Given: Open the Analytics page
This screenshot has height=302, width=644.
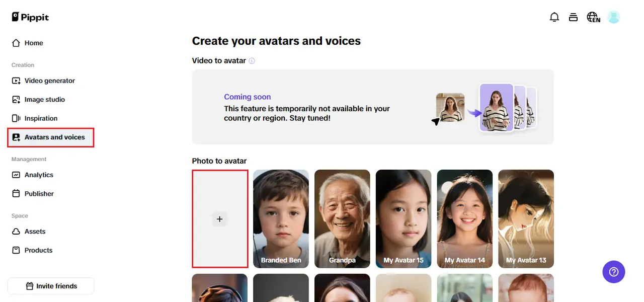Looking at the screenshot, I should [x=39, y=175].
